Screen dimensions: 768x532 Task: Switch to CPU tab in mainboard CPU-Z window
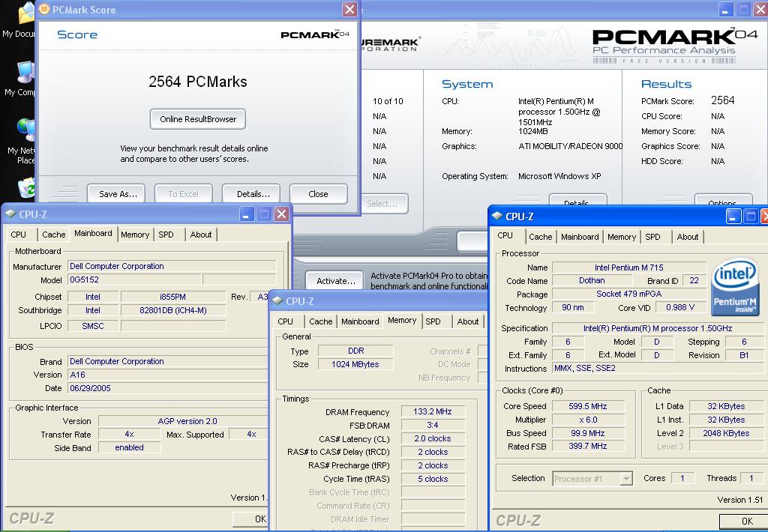[19, 235]
